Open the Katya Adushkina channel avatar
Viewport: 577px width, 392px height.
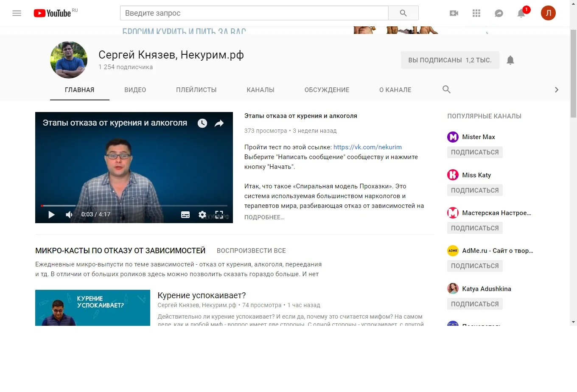(x=453, y=288)
